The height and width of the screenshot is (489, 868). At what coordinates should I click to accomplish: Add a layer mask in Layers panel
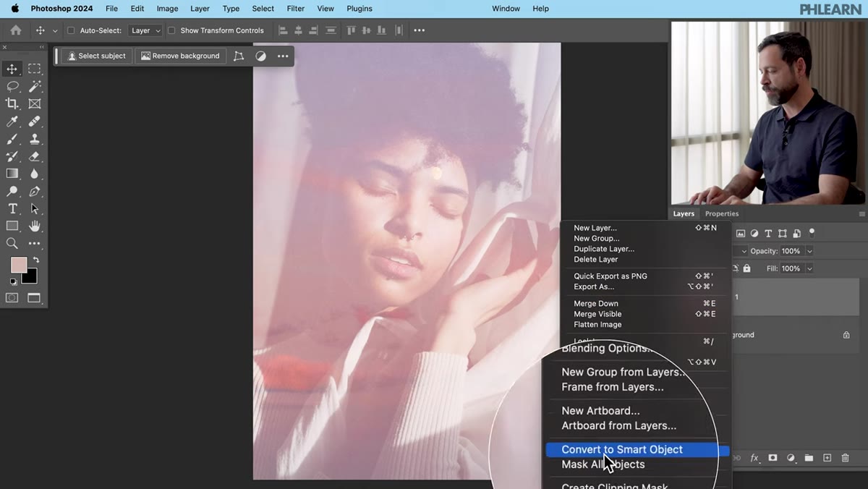[773, 458]
